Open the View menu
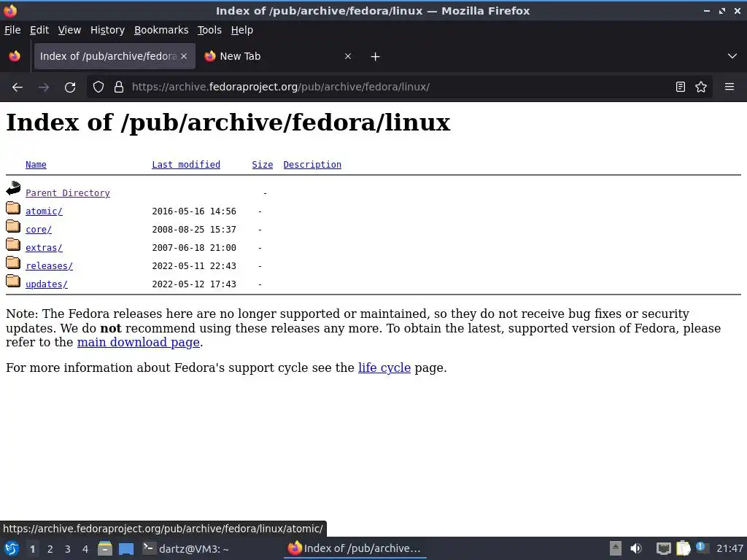 point(69,30)
